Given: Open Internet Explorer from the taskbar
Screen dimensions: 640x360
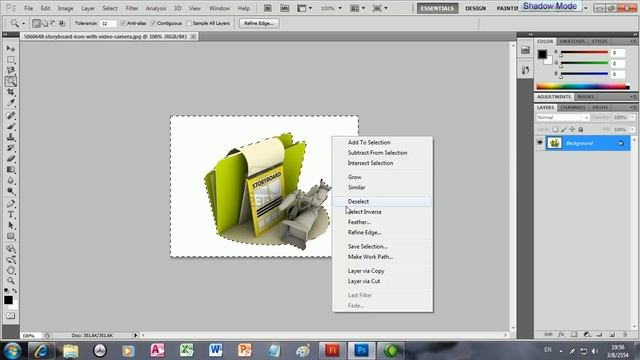Looking at the screenshot, I should (x=41, y=351).
